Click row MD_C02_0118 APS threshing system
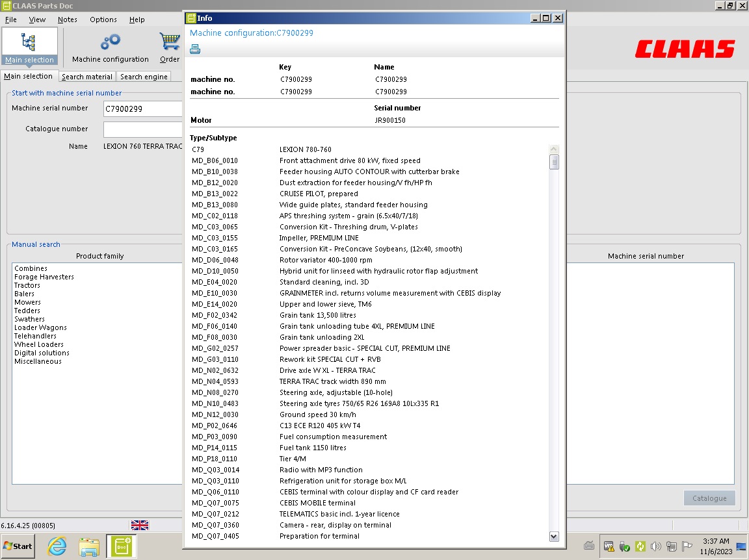 [x=369, y=216]
